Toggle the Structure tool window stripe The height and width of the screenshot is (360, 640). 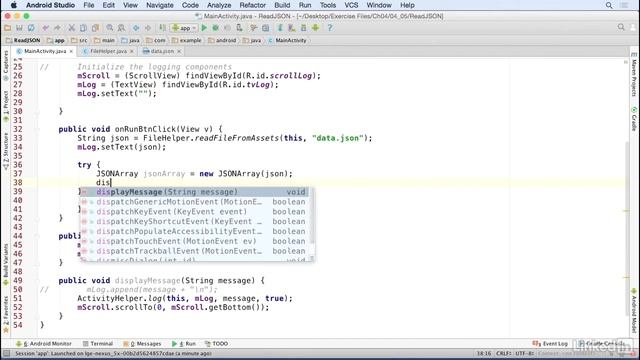pos(6,152)
